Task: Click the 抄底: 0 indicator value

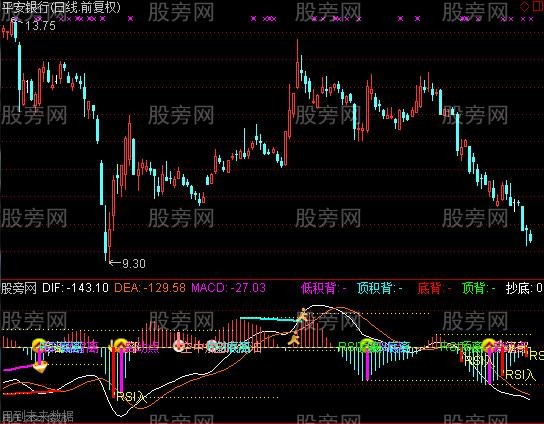Action: 524,288
